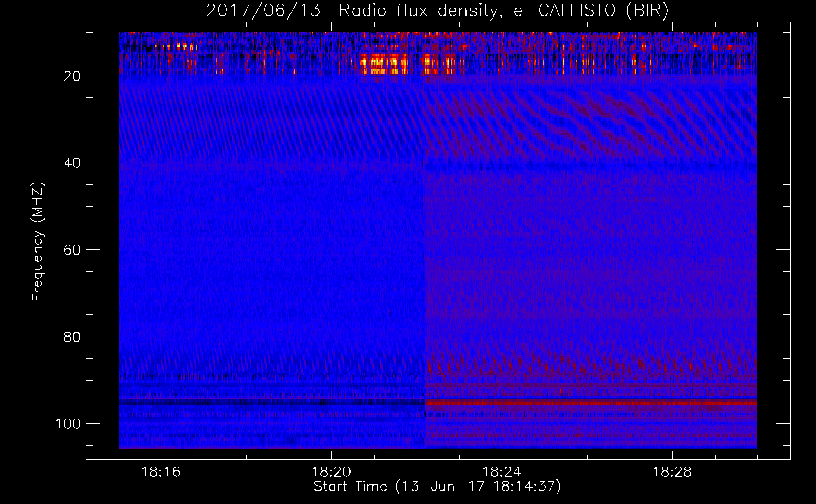Select the 'Frequency (MHZ)' y-axis label

click(38, 242)
